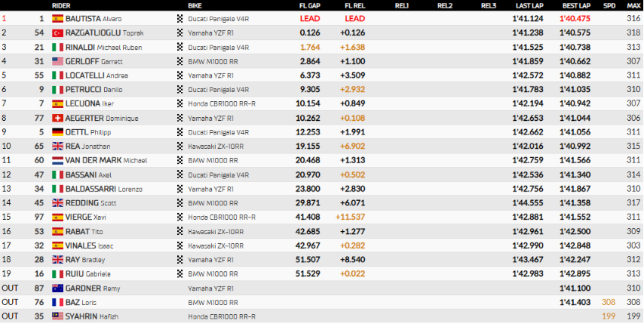Image resolution: width=644 pixels, height=324 pixels.
Task: Click the Spanish flag next to BAUTISTA
Action: [57, 18]
